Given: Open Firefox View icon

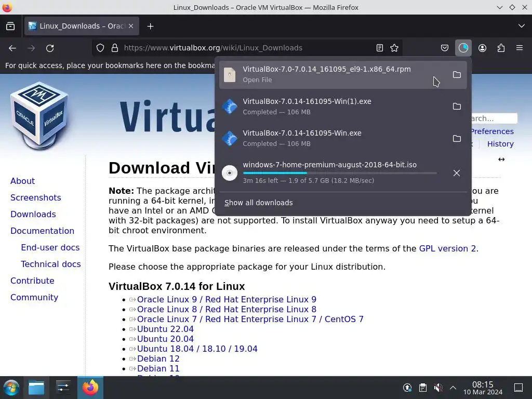Looking at the screenshot, I should click(10, 26).
